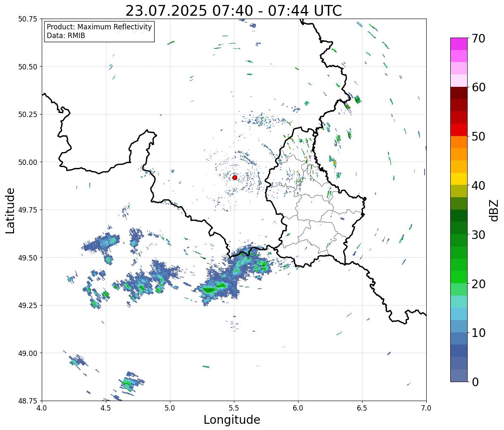Click the colorbar tick label 10
The width and height of the screenshot is (504, 430).
click(478, 333)
